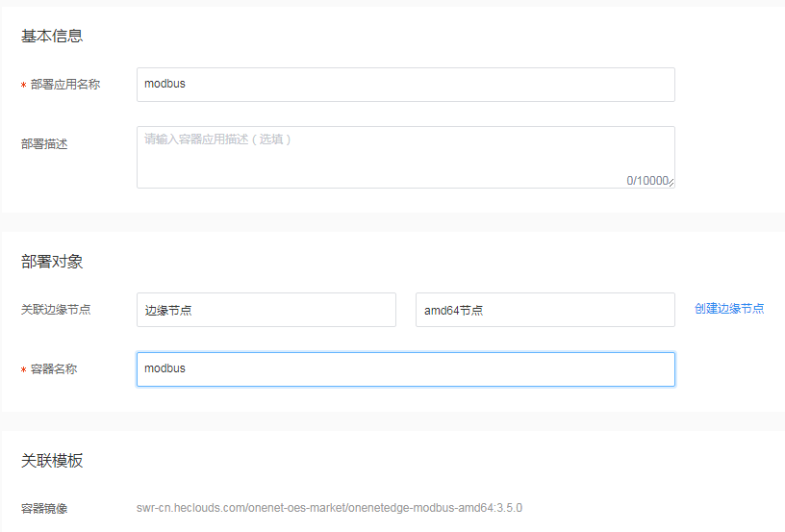The height and width of the screenshot is (532, 785).
Task: Follow the 创建边缘节点 link
Action: [x=729, y=309]
